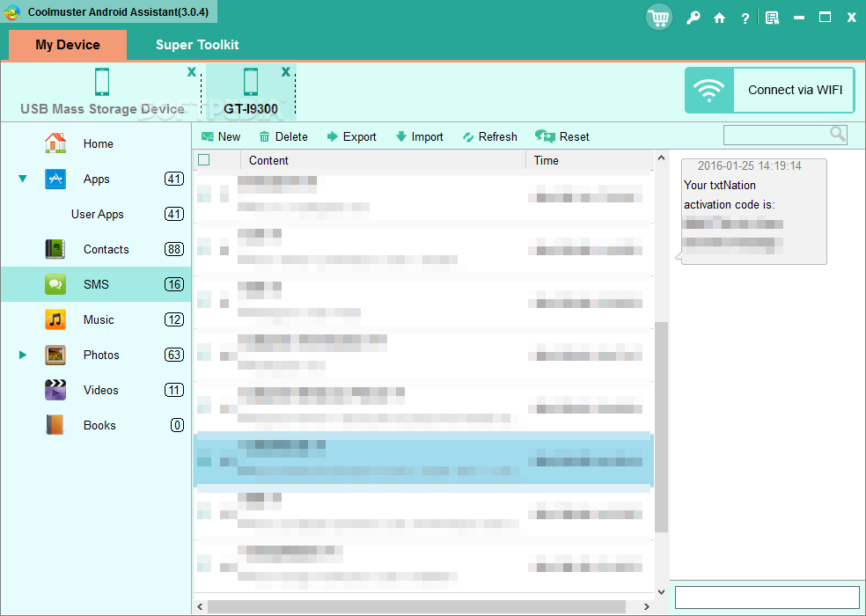Open the Music category label

click(x=99, y=319)
